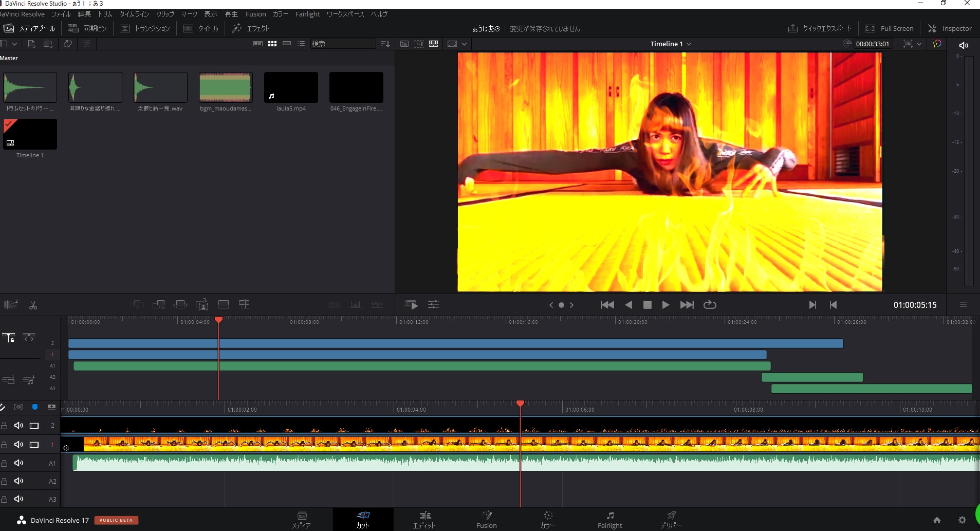Image resolution: width=980 pixels, height=531 pixels.
Task: Switch media pool to list view
Action: point(301,44)
